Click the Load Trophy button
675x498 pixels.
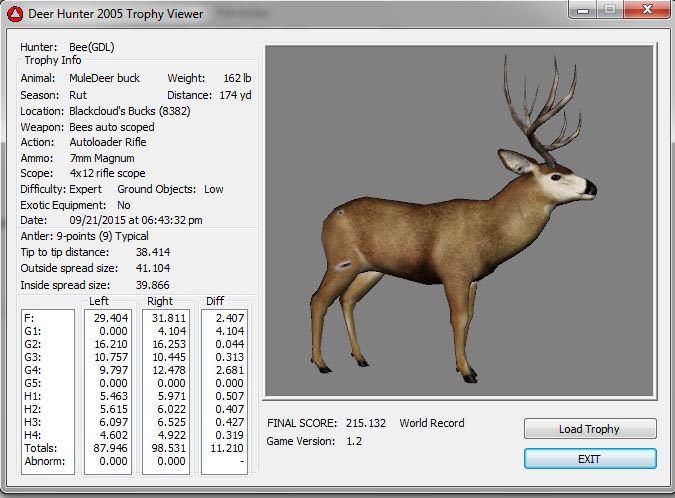(590, 429)
